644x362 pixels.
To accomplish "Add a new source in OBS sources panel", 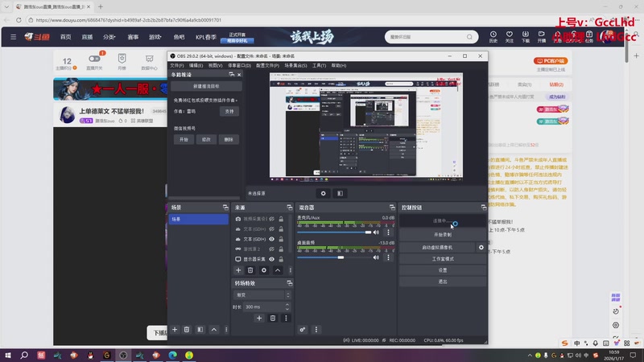I will tap(238, 270).
